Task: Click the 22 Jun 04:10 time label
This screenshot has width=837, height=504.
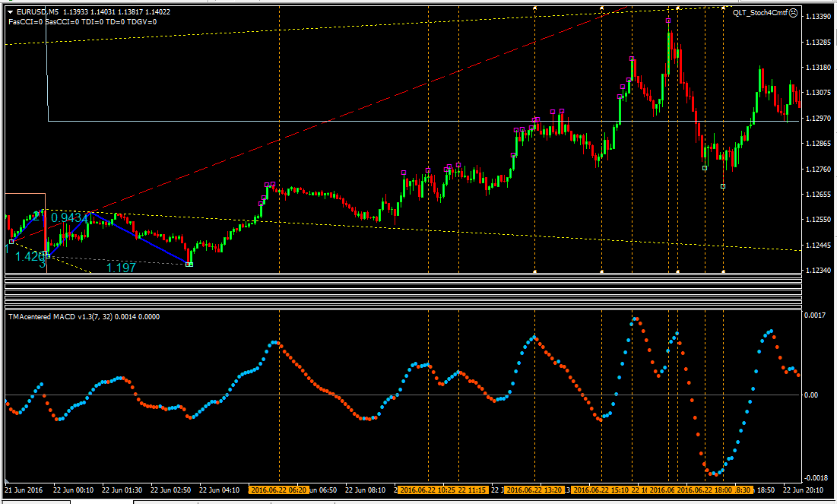Action: (219, 490)
